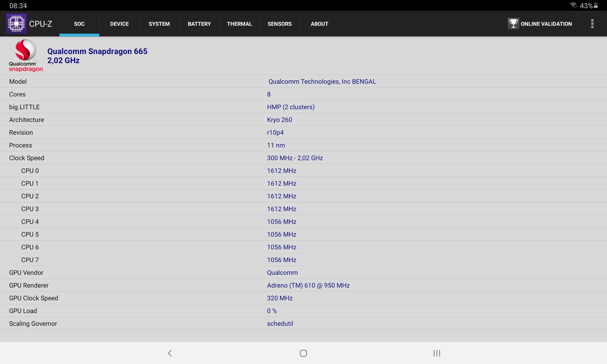
Task: Click the ONLINE VALIDATION button text
Action: [546, 24]
